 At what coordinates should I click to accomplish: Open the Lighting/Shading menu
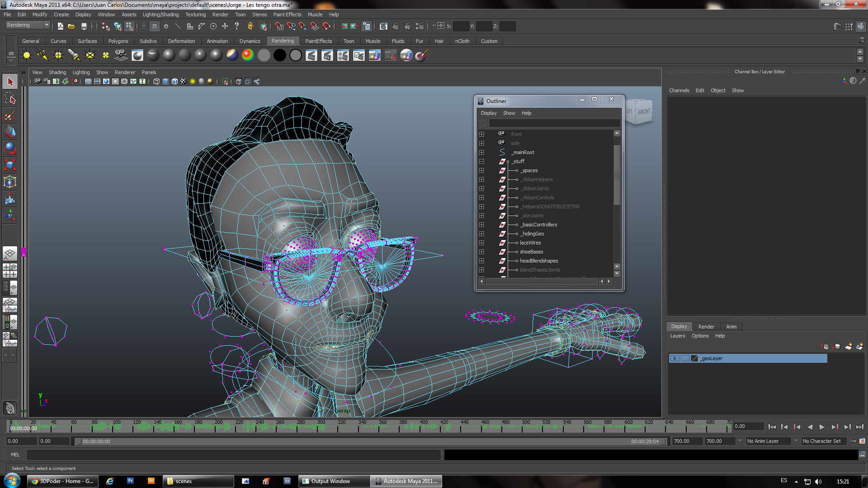point(160,14)
